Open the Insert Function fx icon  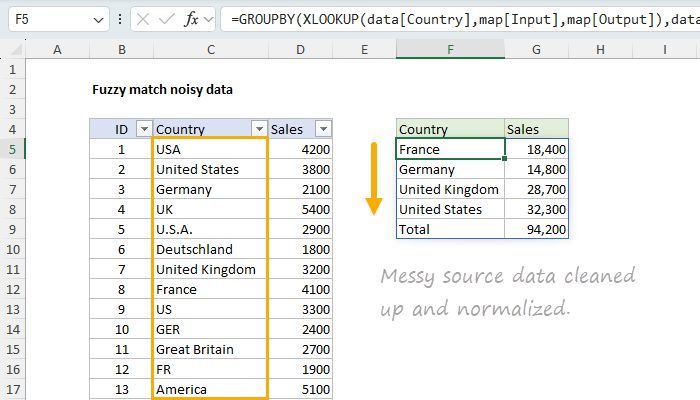pos(192,19)
